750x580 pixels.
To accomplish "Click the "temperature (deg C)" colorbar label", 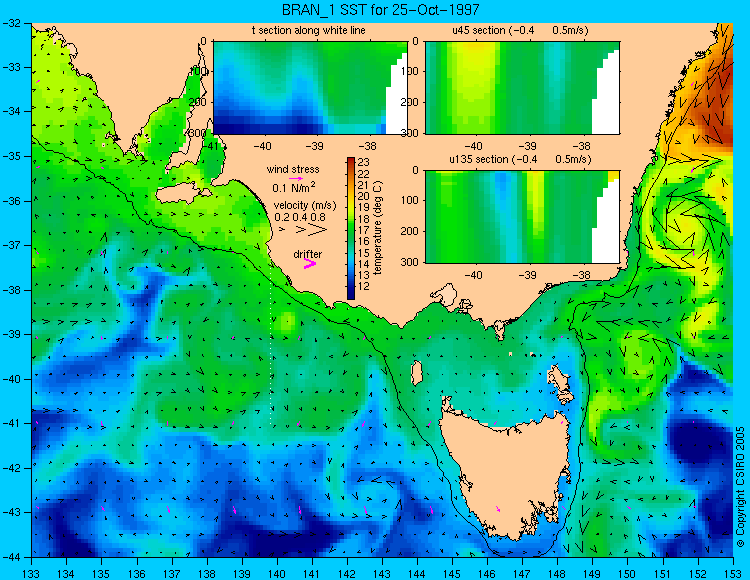I will coord(378,228).
